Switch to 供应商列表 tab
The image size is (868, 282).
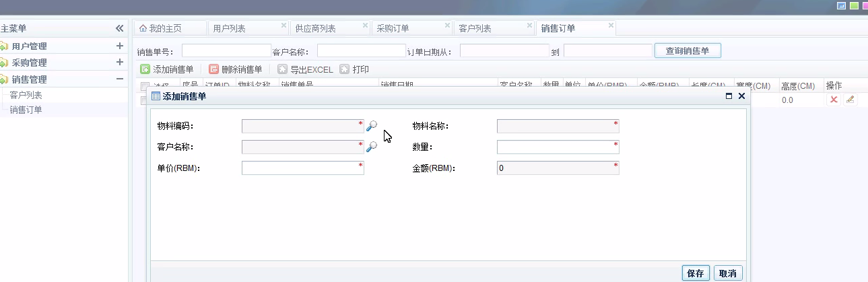[330, 28]
